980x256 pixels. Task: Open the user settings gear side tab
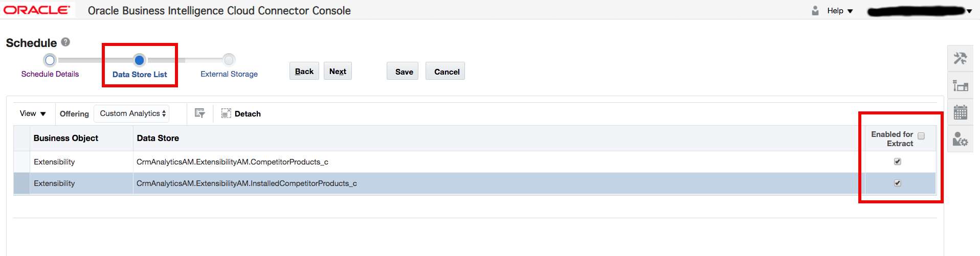(960, 139)
